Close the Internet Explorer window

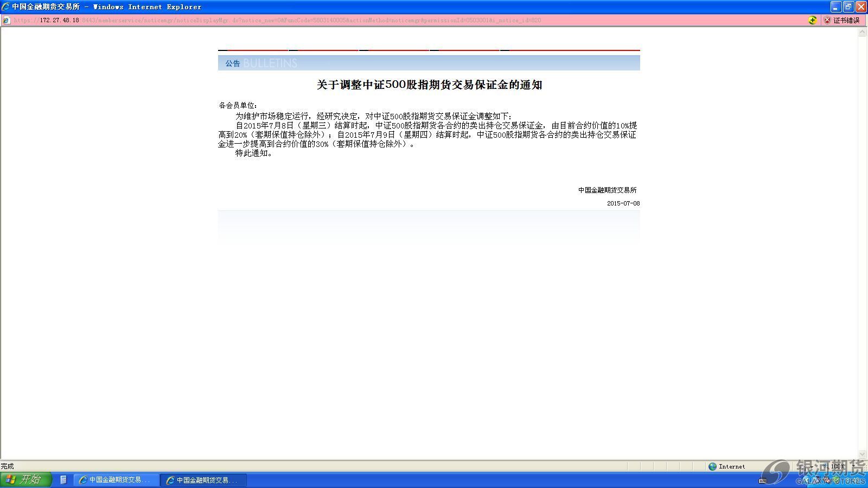point(860,7)
